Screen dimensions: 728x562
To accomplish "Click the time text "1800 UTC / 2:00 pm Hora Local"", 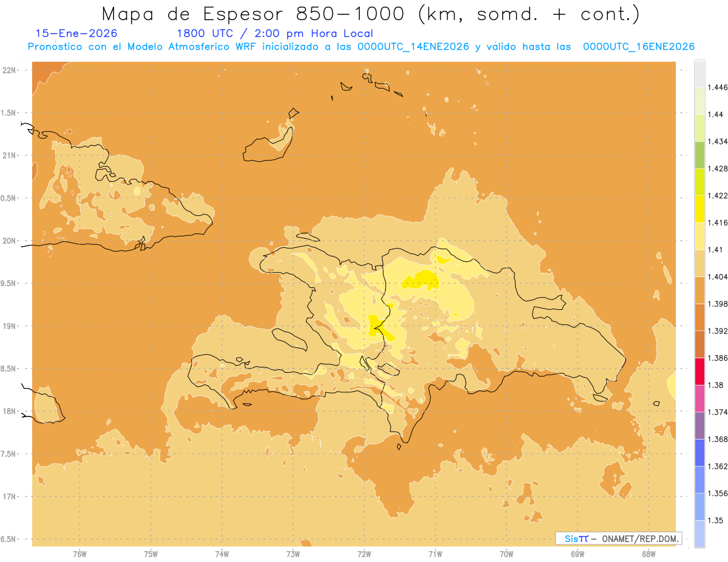I will tap(274, 33).
